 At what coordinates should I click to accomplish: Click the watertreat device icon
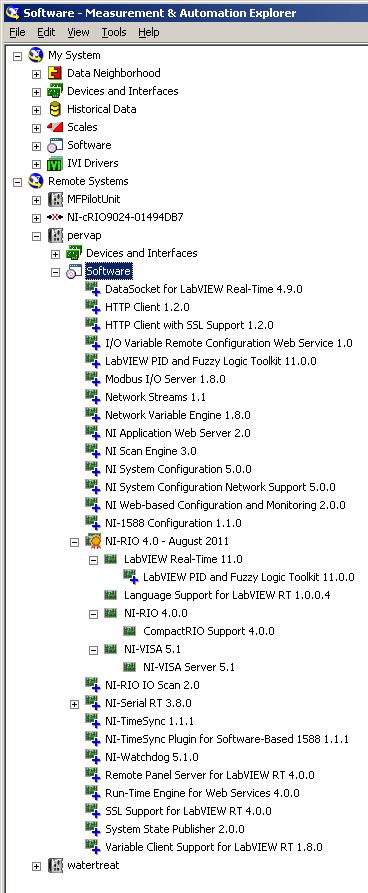click(55, 866)
